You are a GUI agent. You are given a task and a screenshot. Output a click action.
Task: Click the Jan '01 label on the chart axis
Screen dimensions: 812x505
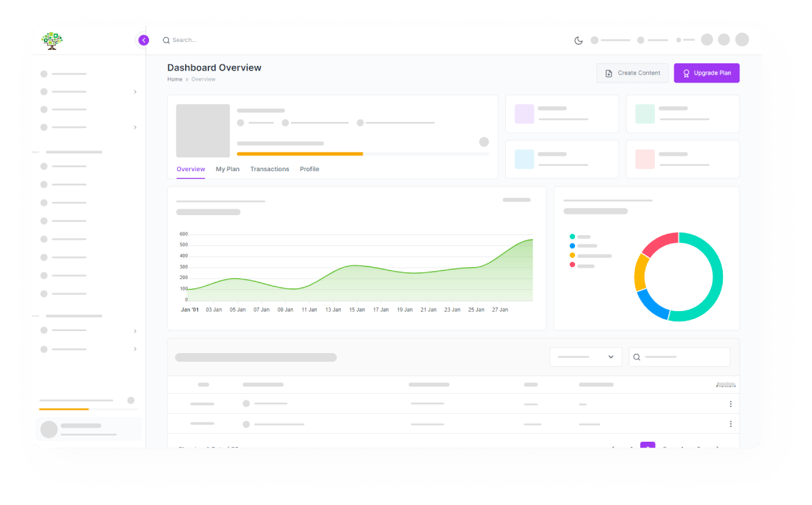tap(190, 310)
